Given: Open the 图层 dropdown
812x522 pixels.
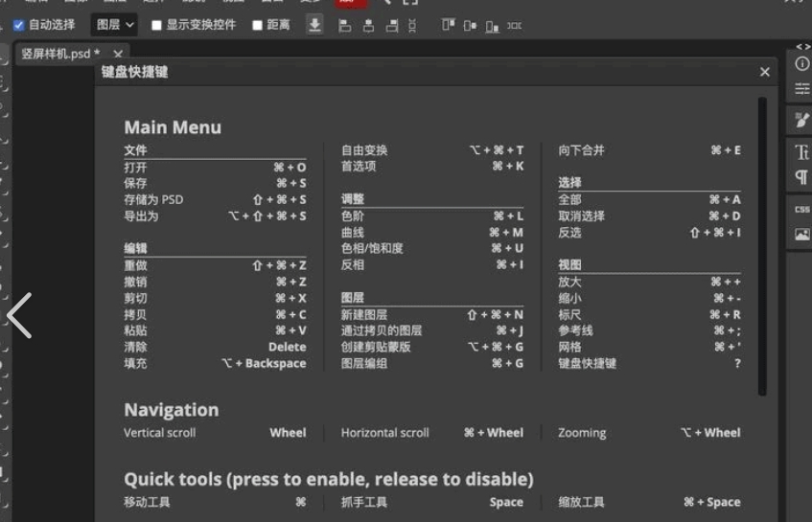Looking at the screenshot, I should [114, 25].
